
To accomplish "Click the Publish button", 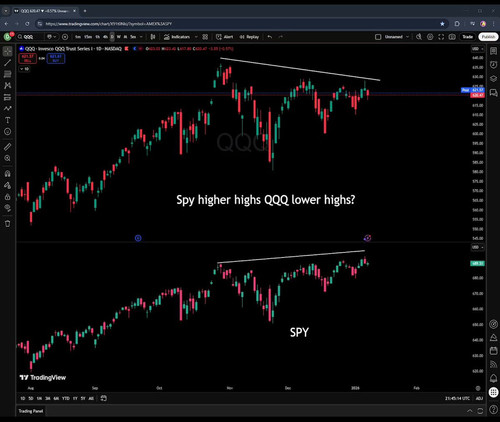I will click(x=488, y=37).
